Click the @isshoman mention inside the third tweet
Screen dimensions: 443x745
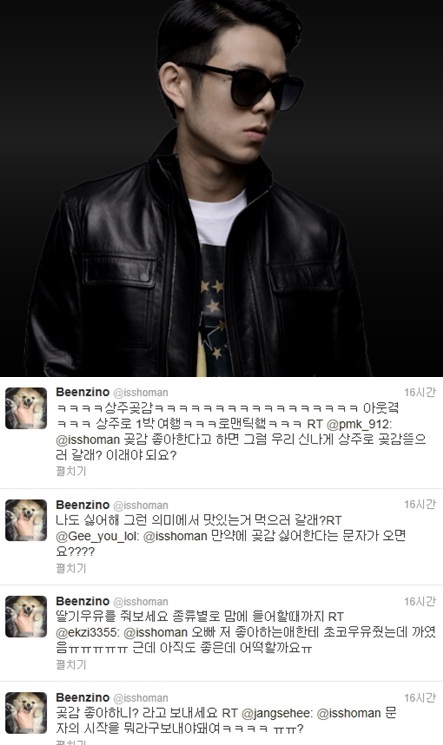tap(155, 632)
